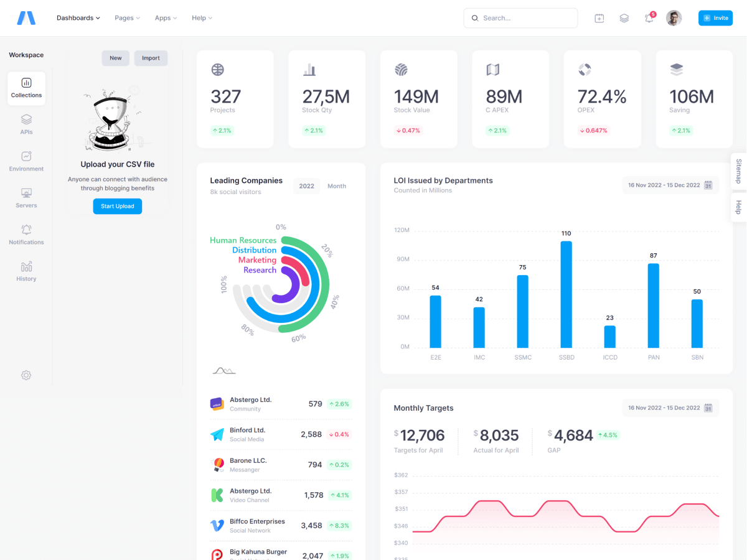
Task: Open the Help menu in navbar
Action: point(202,18)
